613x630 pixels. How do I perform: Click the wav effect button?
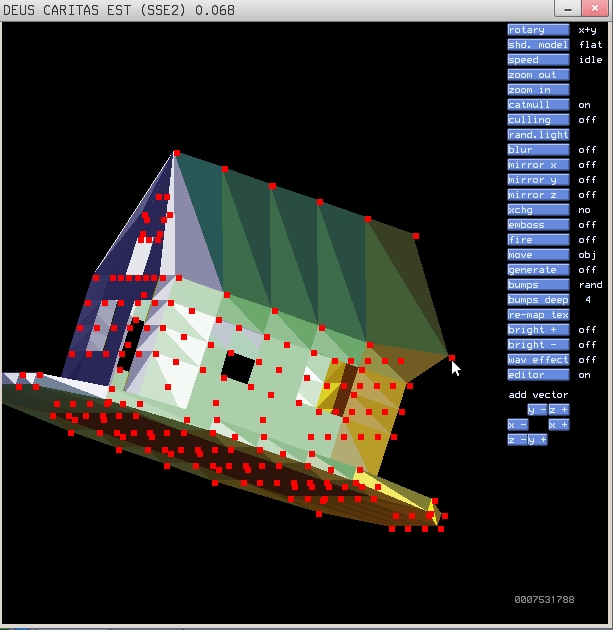tap(537, 360)
